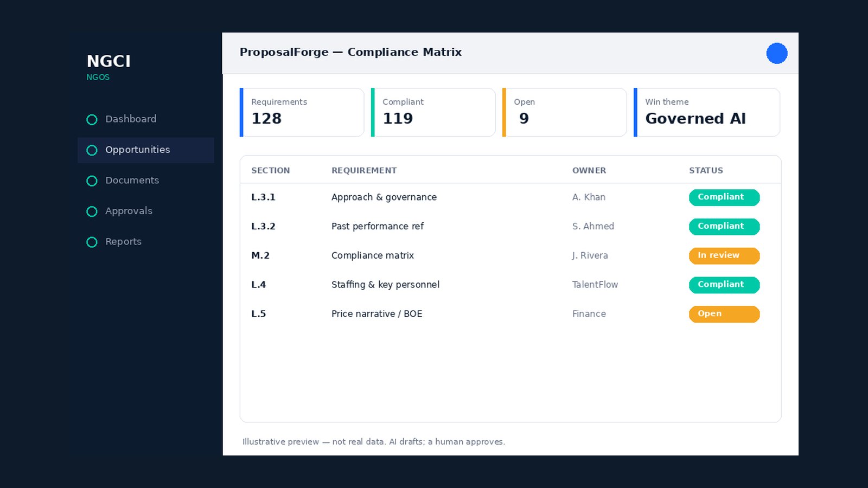Click Staffing & key personnel requirement
The image size is (868, 488).
pyautogui.click(x=386, y=285)
